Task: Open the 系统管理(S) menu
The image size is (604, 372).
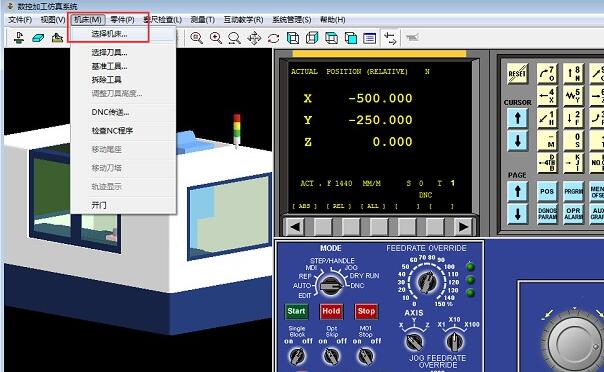Action: pos(292,20)
